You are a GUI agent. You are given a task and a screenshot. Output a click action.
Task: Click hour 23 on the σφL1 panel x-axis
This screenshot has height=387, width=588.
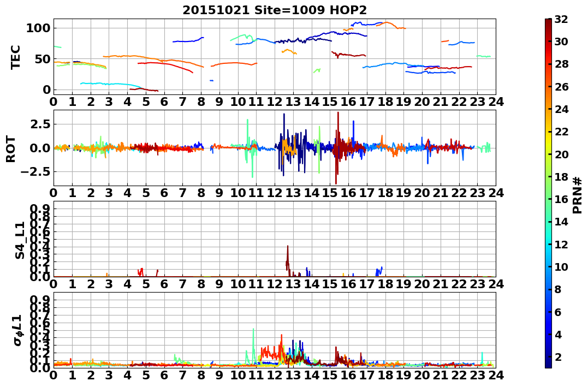[477, 375]
